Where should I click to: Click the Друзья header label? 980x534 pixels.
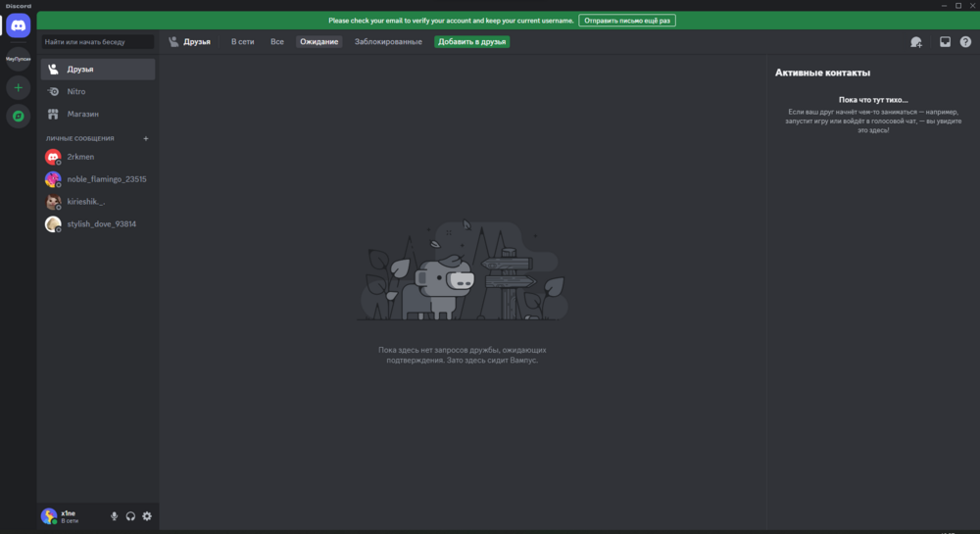[x=197, y=42]
